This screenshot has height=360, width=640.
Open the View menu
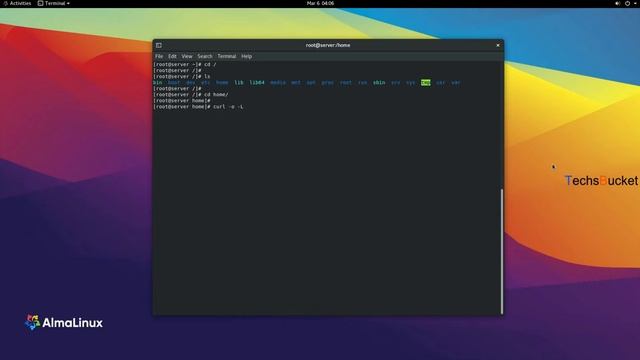pyautogui.click(x=187, y=56)
